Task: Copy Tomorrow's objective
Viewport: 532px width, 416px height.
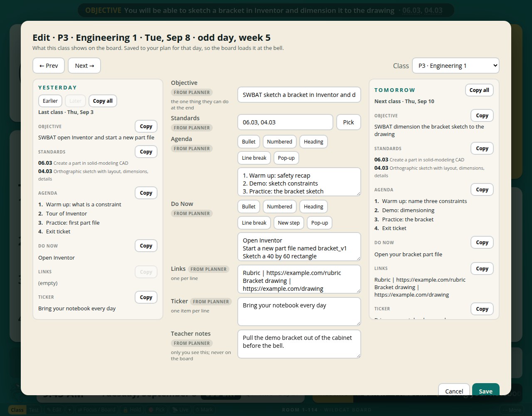Action: [x=482, y=116]
